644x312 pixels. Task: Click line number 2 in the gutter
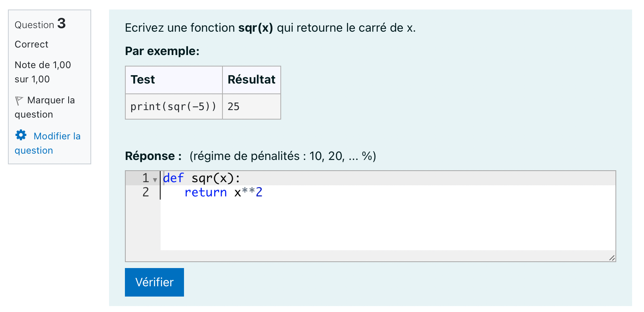146,192
